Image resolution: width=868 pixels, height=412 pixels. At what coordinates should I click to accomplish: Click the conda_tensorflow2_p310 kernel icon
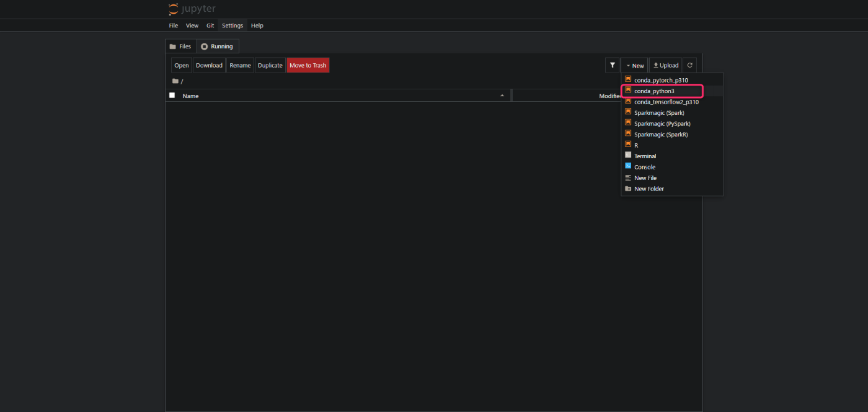(628, 101)
